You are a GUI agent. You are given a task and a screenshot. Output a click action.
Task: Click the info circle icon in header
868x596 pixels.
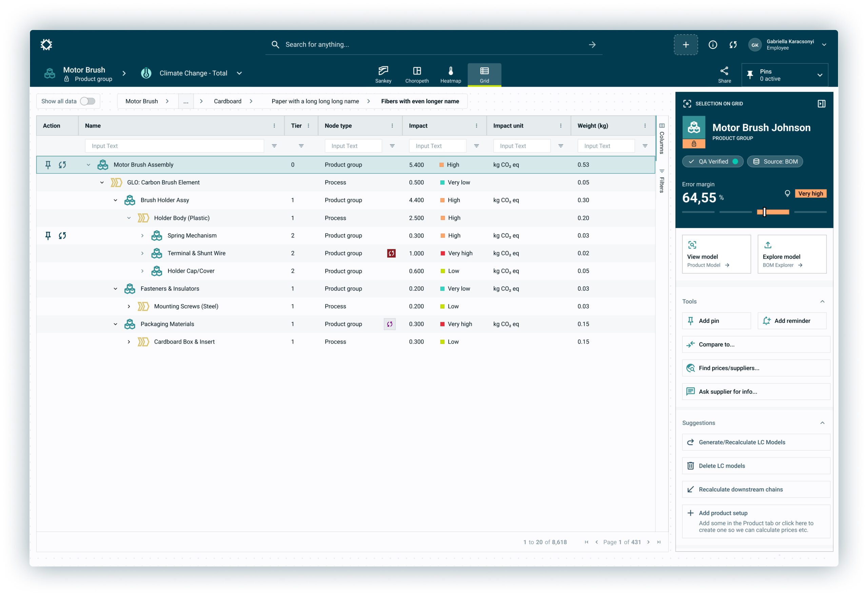coord(713,45)
